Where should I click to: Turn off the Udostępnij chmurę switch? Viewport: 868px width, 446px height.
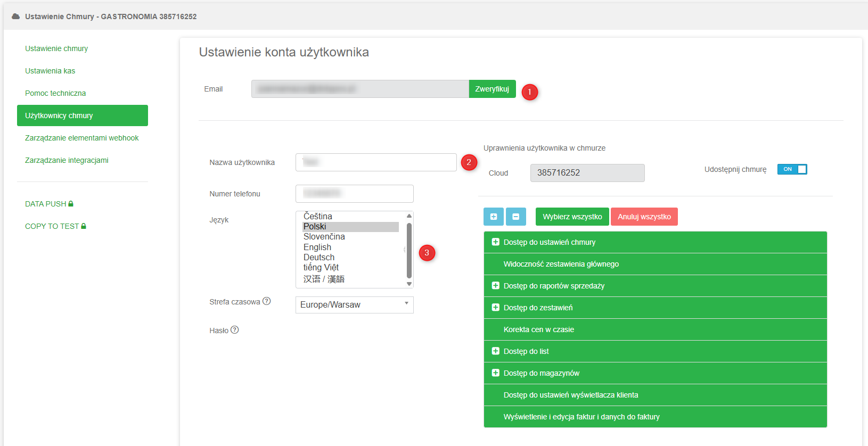pyautogui.click(x=792, y=169)
